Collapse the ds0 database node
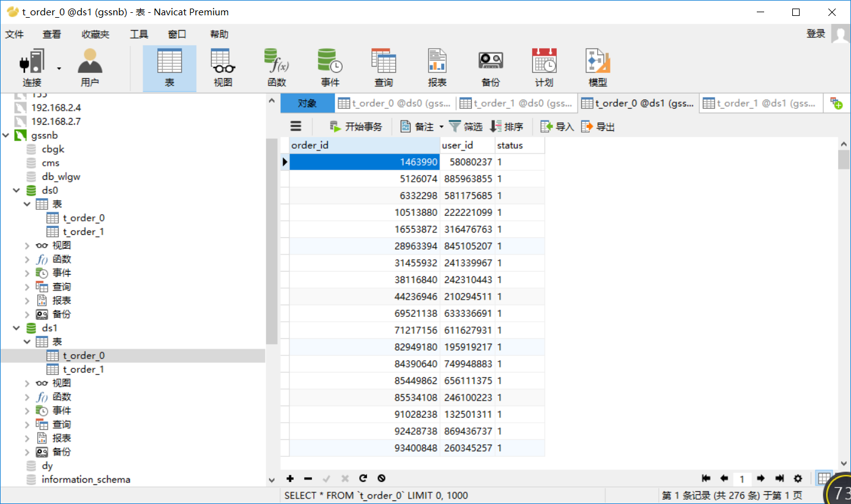 pos(17,190)
